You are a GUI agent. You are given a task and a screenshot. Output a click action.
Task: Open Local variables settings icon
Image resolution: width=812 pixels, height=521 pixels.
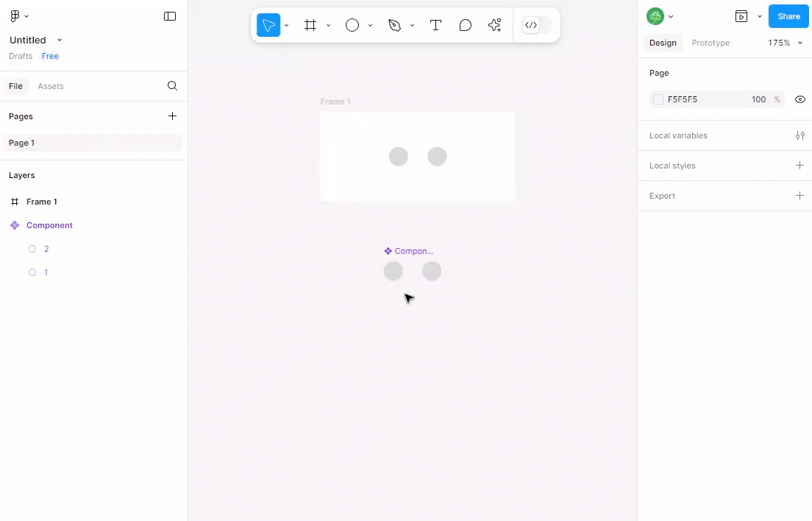[x=800, y=135]
